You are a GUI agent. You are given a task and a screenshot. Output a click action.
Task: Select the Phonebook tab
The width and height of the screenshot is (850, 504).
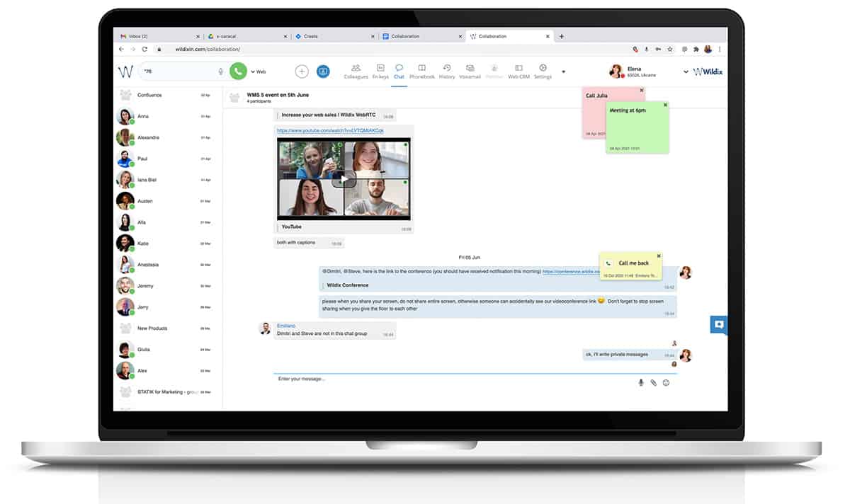click(x=422, y=71)
